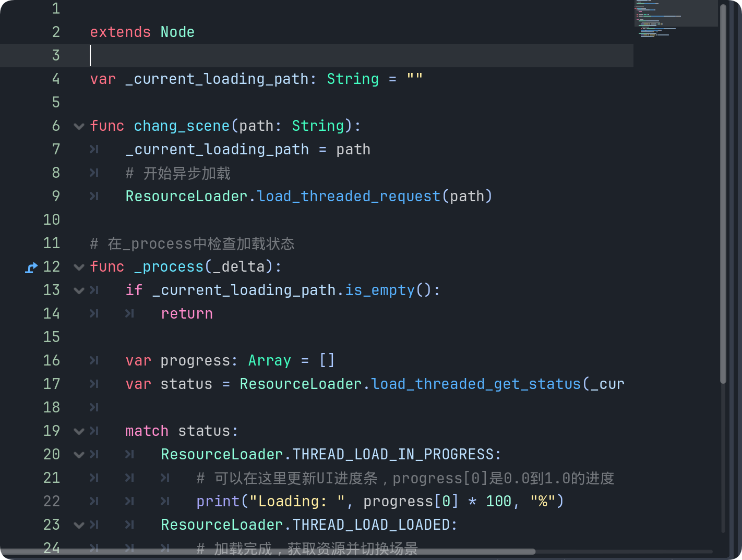Click the vertical scrollbar handle
The width and height of the screenshot is (742, 560).
723,193
